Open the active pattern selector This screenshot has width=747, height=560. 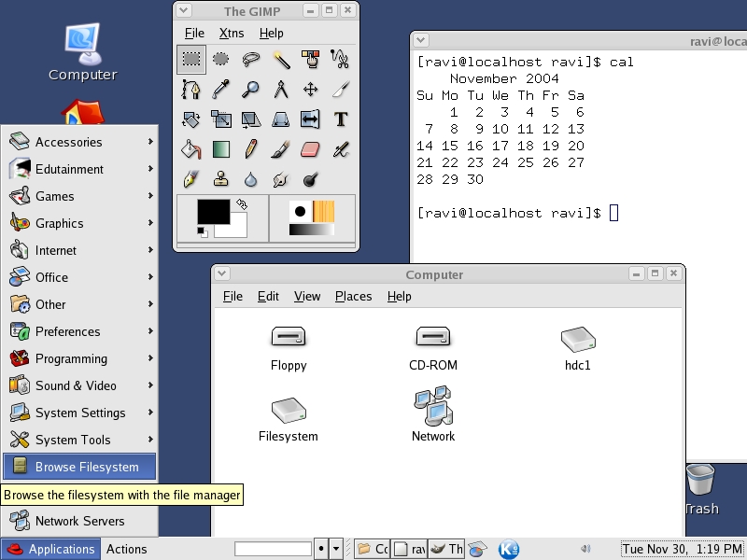coord(323,212)
